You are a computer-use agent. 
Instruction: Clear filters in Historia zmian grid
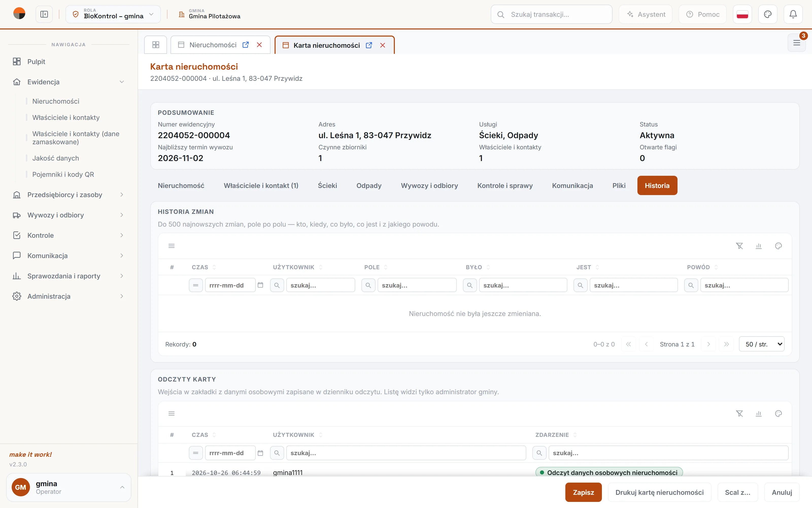pos(739,246)
